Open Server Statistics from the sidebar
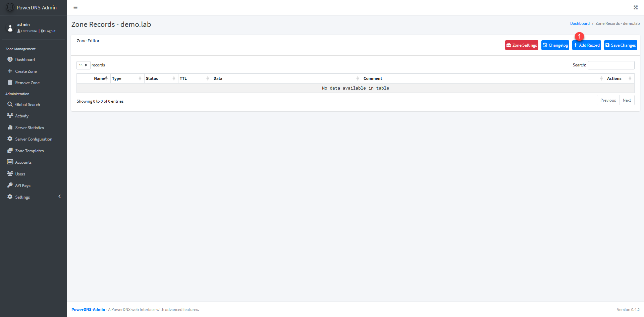Screen dimensions: 644x317 coord(29,128)
